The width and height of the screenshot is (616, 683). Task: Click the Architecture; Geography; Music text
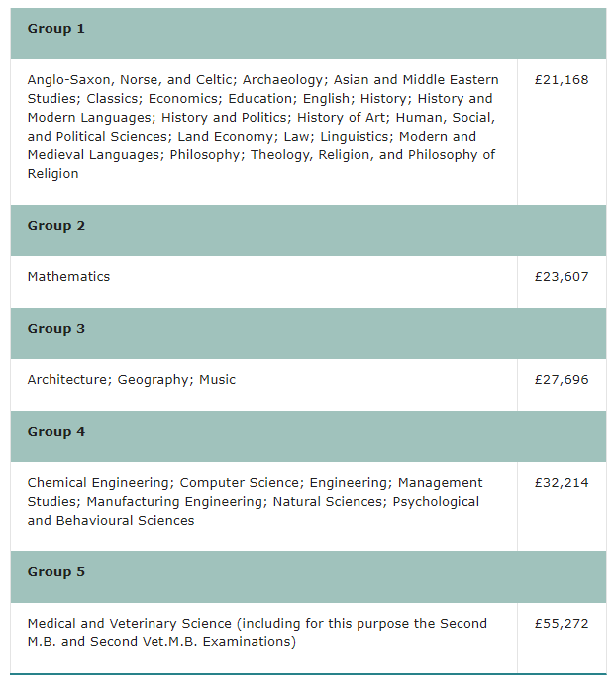[x=131, y=380]
